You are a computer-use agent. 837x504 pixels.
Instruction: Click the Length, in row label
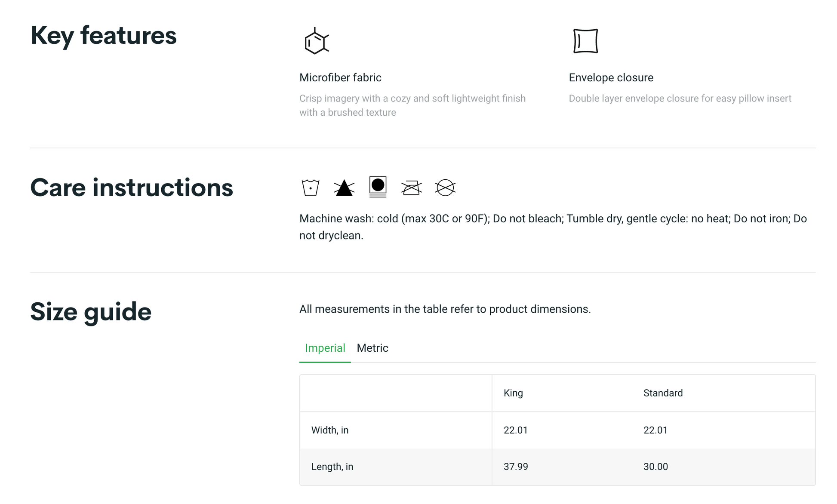click(x=332, y=467)
